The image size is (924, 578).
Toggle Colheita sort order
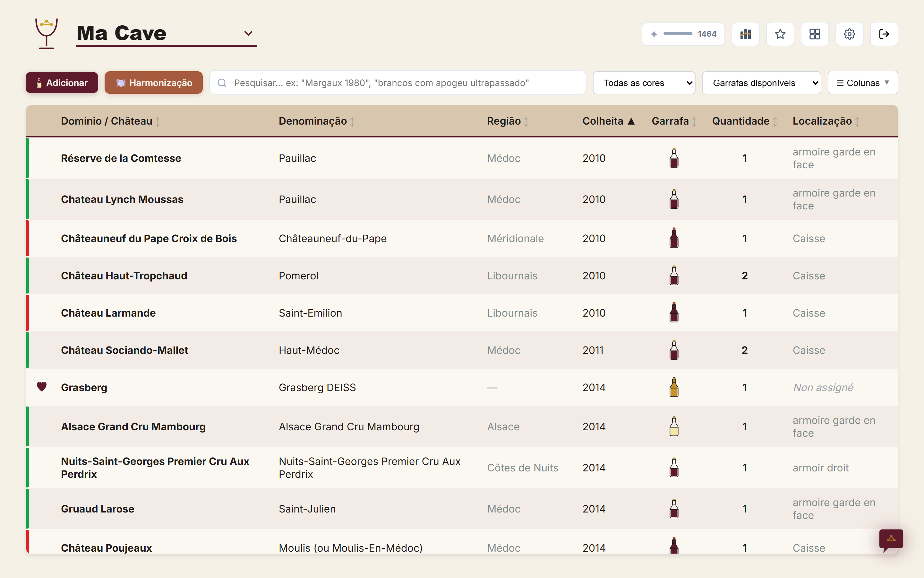coord(608,121)
